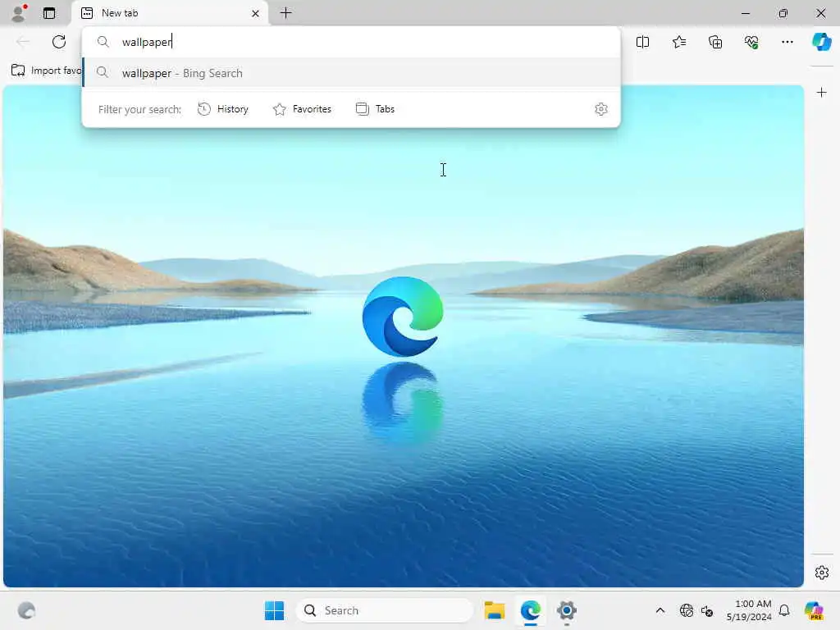Viewport: 840px width, 630px height.
Task: Click the widgets icon on the taskbar
Action: 26,610
